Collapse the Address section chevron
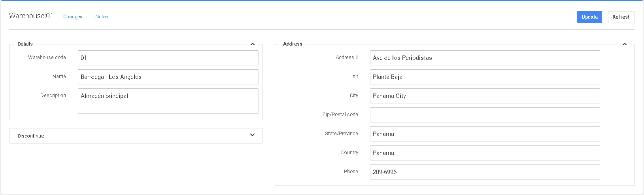Image resolution: width=644 pixels, height=195 pixels. coord(624,44)
